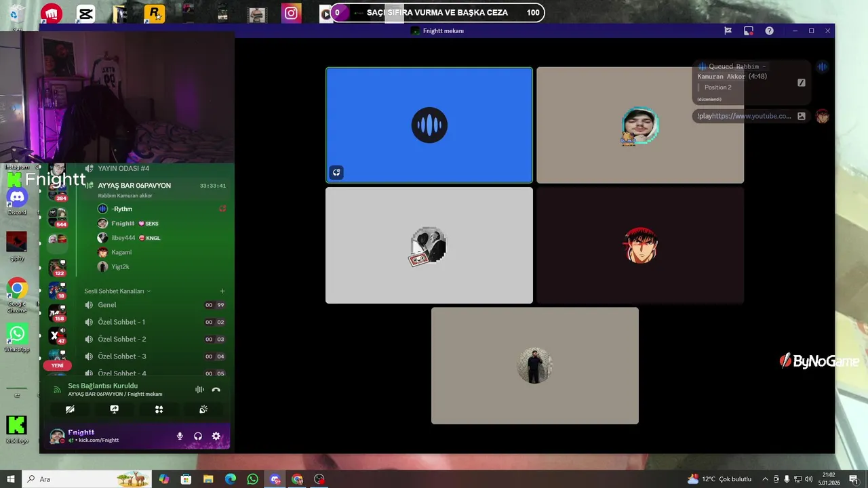Image resolution: width=868 pixels, height=488 pixels.
Task: Collapse the Sesli Sohbet Kanalları category
Action: coord(117,291)
